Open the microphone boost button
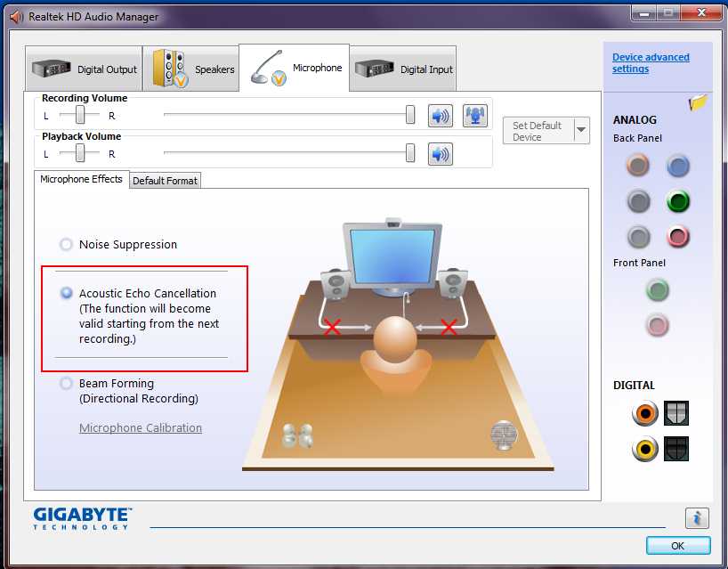The image size is (728, 569). click(475, 116)
